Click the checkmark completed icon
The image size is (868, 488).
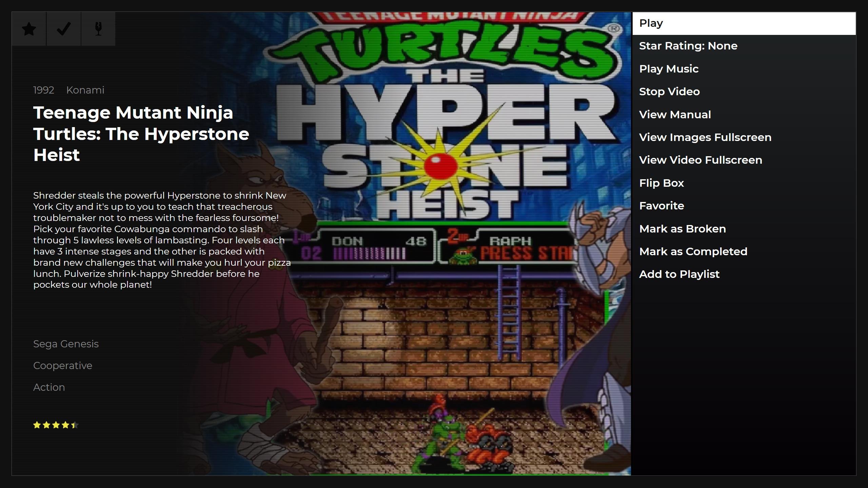64,29
